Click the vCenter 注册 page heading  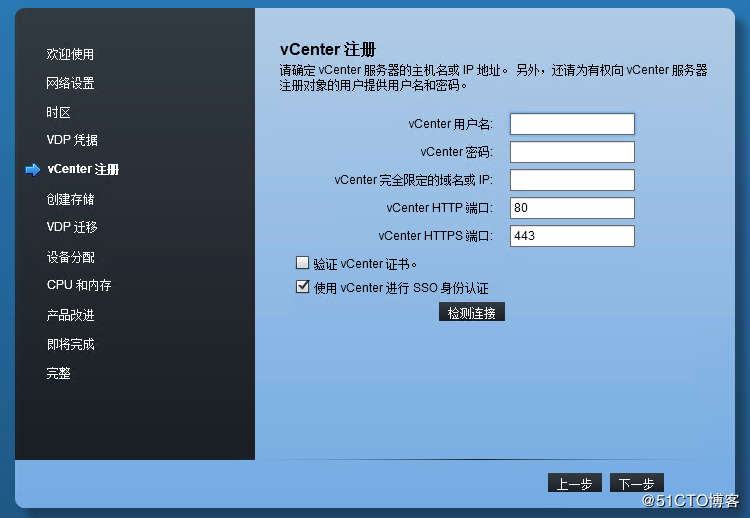[328, 49]
